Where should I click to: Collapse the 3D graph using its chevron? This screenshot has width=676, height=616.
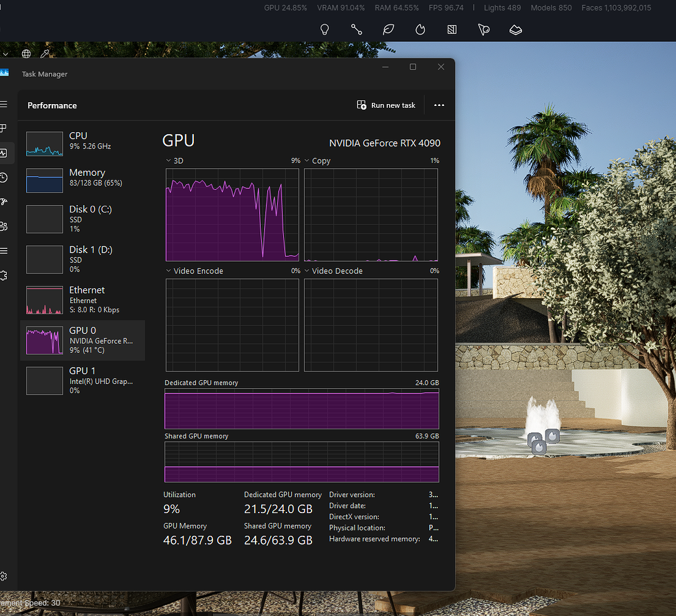[x=167, y=160]
